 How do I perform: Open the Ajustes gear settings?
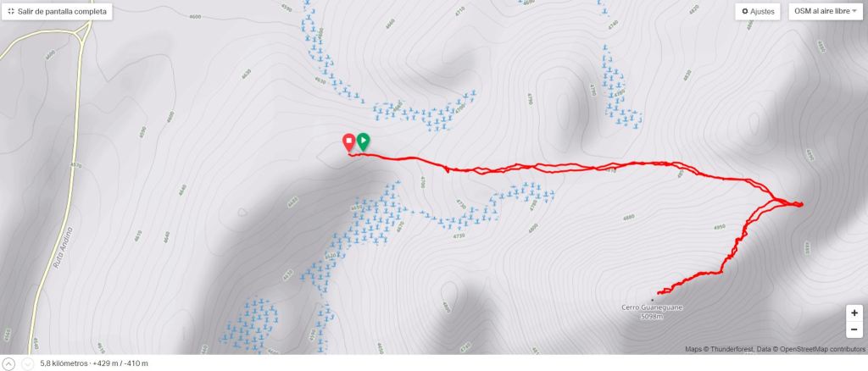click(x=757, y=12)
